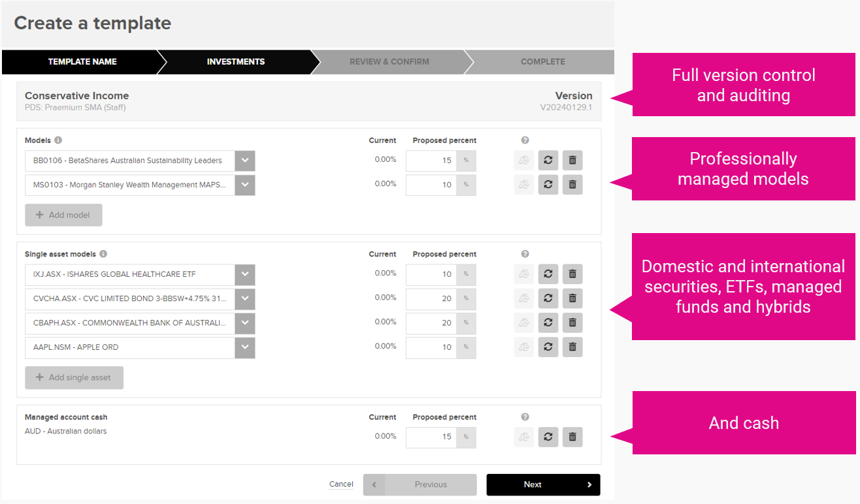Click the cash proposed percent input field

431,437
